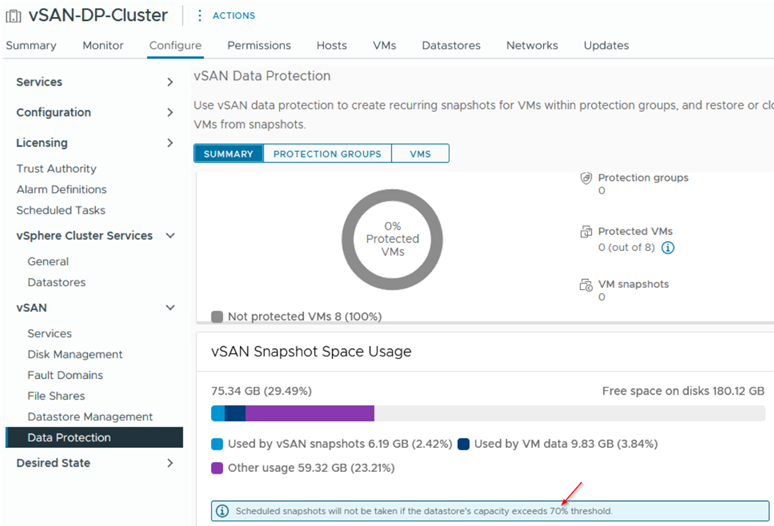Click the gray Not protected VMs legend square
This screenshot has width=774, height=526.
point(217,316)
